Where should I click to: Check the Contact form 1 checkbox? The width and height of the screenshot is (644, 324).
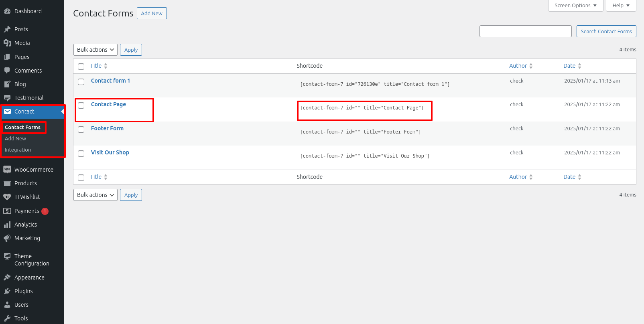click(81, 82)
